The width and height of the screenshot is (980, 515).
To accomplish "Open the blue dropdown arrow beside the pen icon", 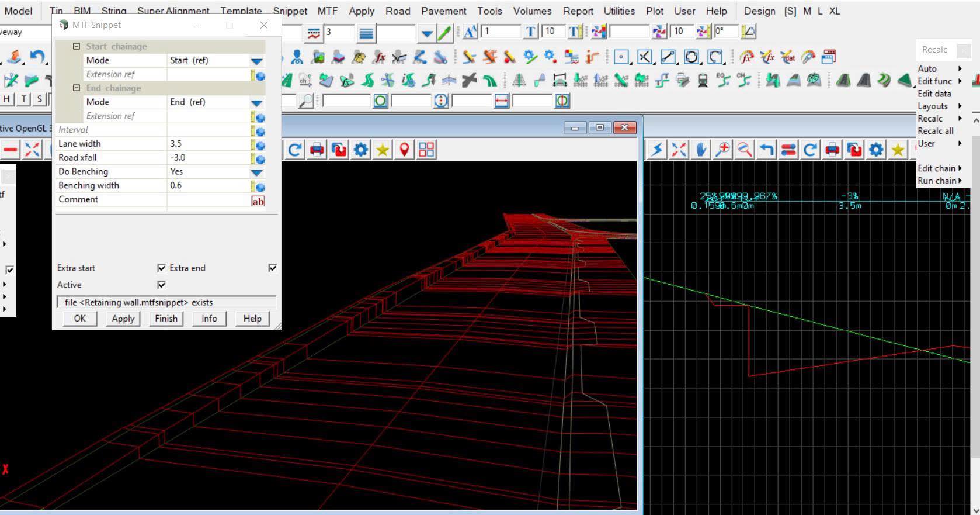I will coord(428,34).
